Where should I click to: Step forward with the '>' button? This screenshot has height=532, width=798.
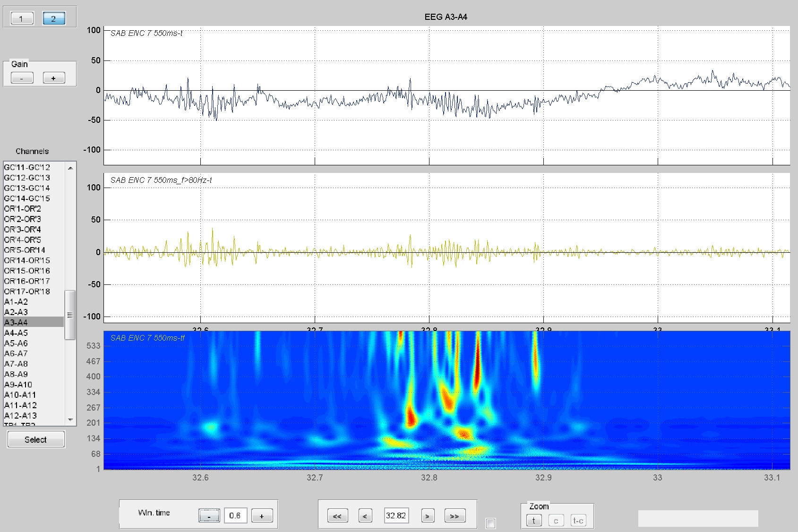[428, 516]
